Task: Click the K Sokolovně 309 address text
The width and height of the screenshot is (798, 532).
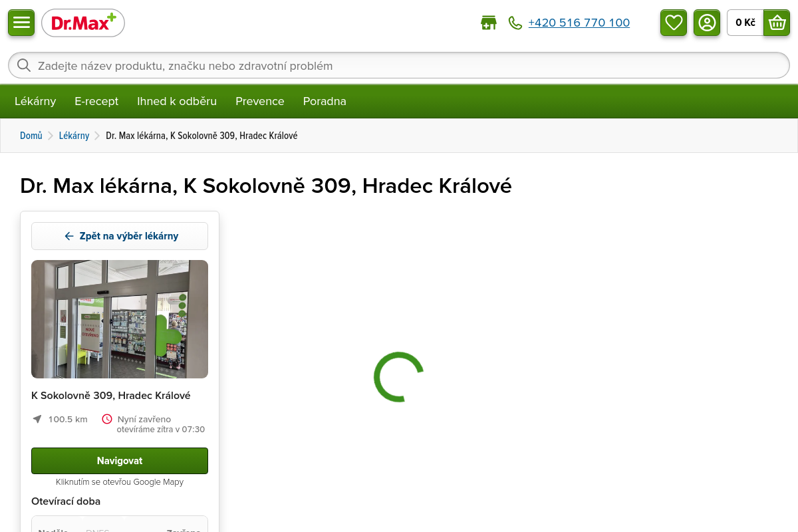Action: (x=111, y=396)
